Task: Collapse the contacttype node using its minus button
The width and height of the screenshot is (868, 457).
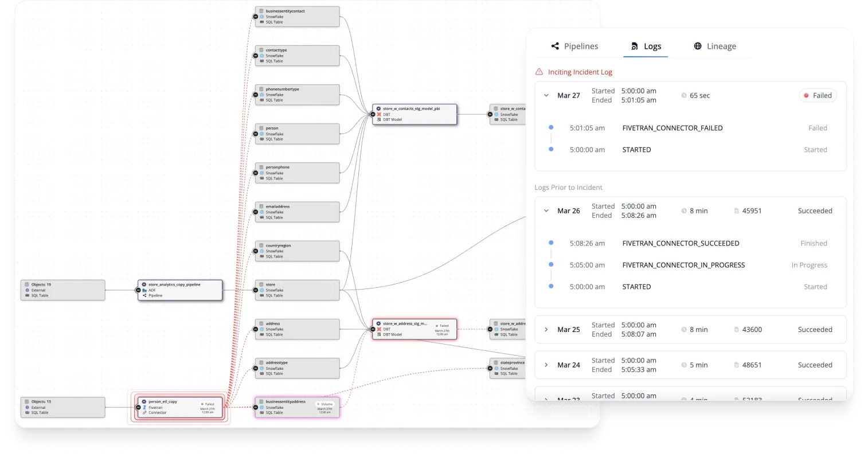Action: [256, 56]
